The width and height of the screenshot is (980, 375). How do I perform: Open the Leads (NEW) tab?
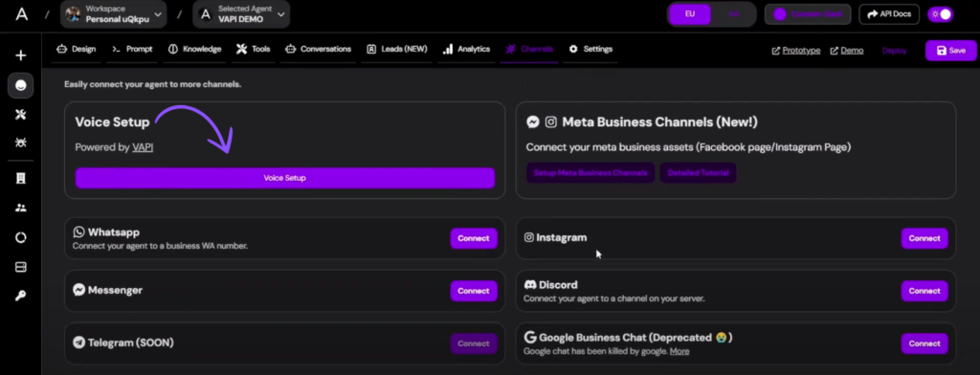pos(397,49)
